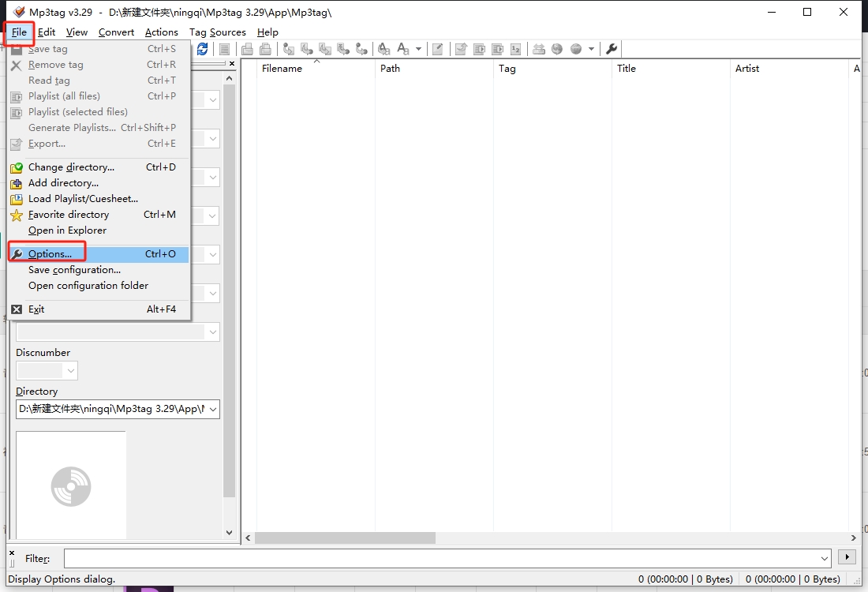This screenshot has height=592, width=868.
Task: Open the Actions menu in menu bar
Action: click(162, 32)
